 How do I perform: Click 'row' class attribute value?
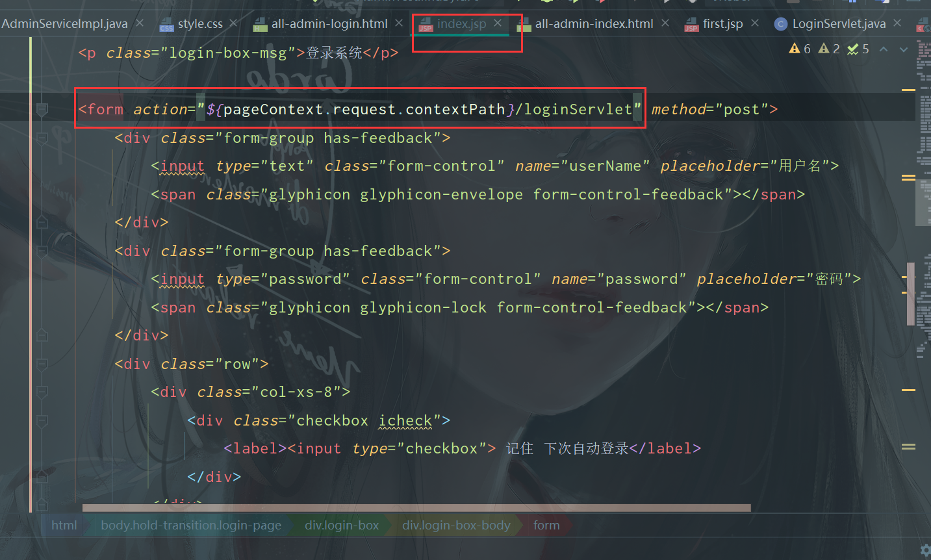click(237, 364)
